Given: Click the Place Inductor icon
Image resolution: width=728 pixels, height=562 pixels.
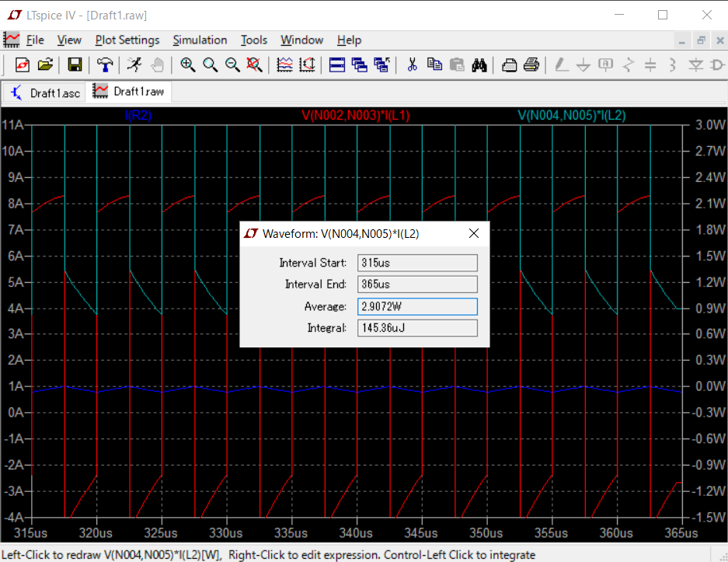Looking at the screenshot, I should pos(673,65).
